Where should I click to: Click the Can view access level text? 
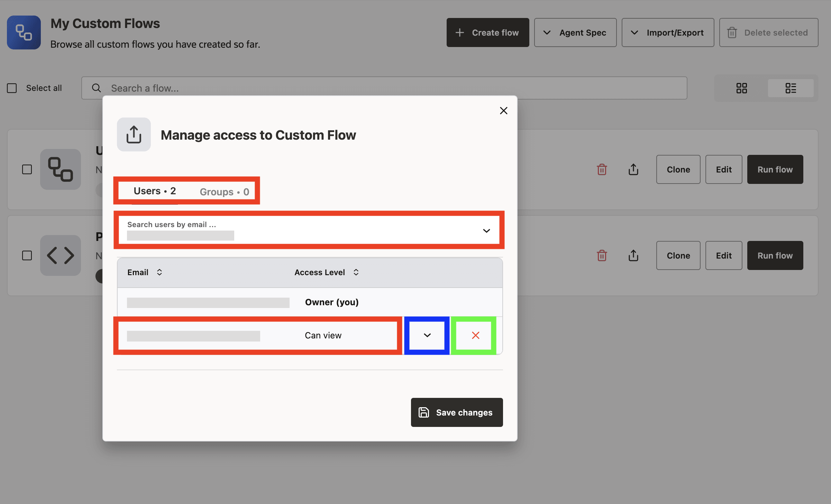click(323, 335)
